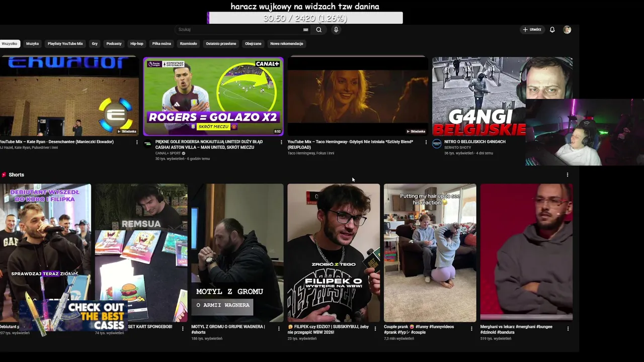The height and width of the screenshot is (362, 644).
Task: Click the Serhito Shoty channel avatar
Action: point(437,144)
